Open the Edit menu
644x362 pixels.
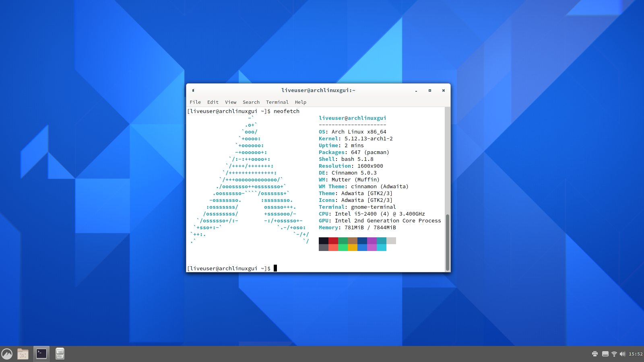point(213,102)
